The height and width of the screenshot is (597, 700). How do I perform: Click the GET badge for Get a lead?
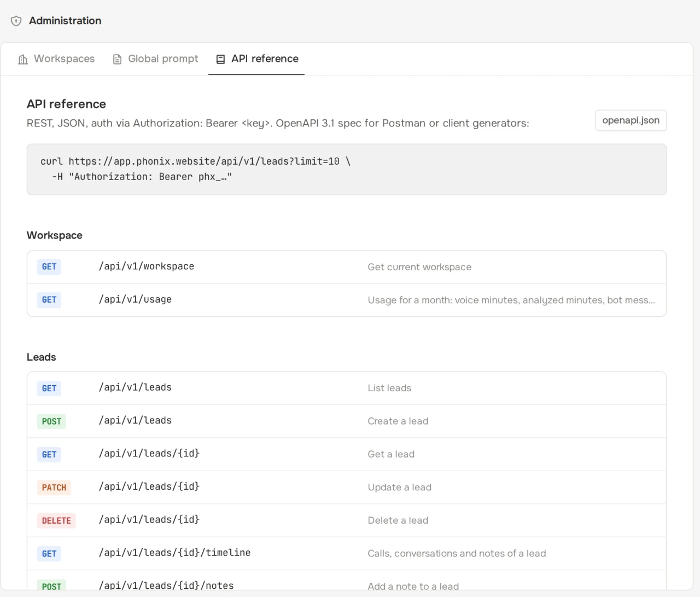click(49, 455)
